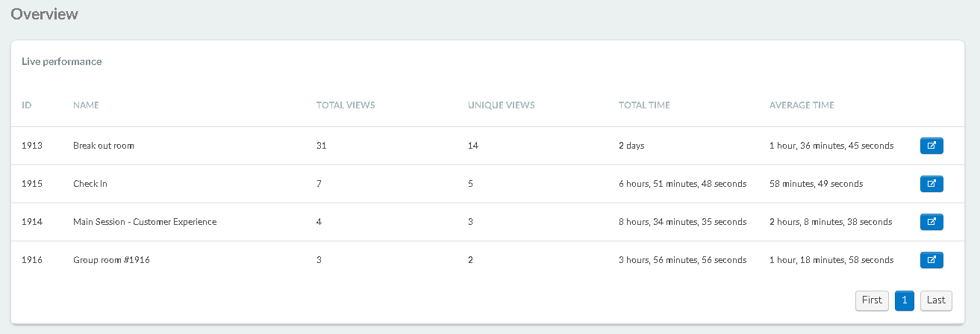Click '2 hours, 8 minutes, 38 seconds'

coord(831,222)
